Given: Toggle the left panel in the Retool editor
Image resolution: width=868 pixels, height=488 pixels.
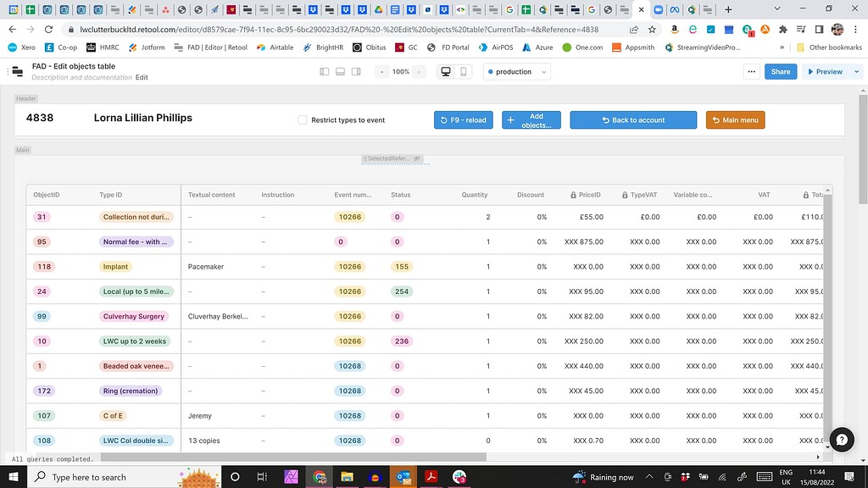Looking at the screenshot, I should pyautogui.click(x=325, y=71).
